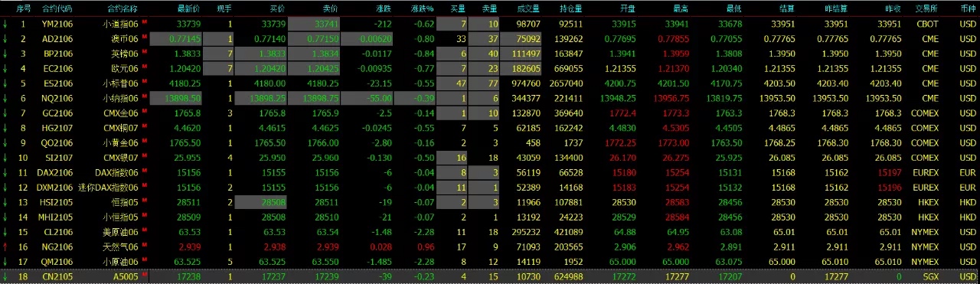Click the 币种 column header
980x284 pixels.
coord(968,8)
